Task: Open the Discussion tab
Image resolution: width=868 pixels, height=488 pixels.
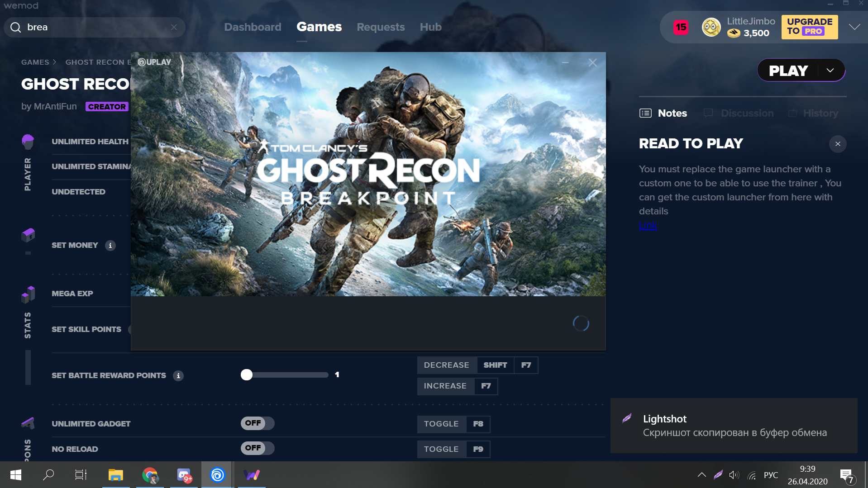Action: coord(739,114)
